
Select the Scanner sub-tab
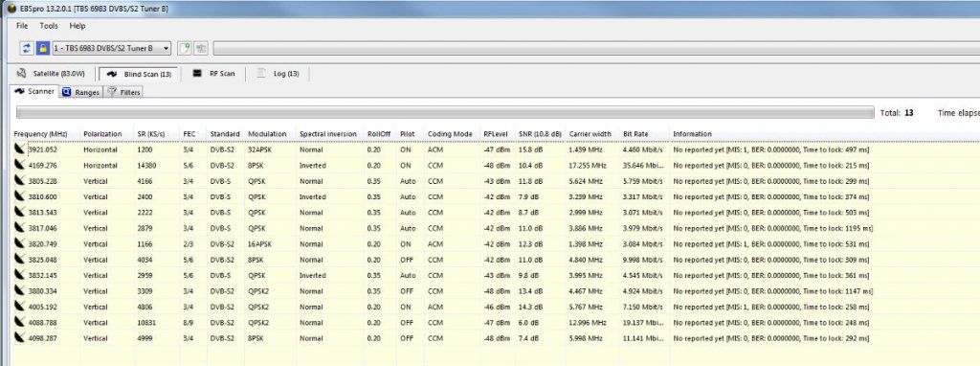tap(35, 91)
